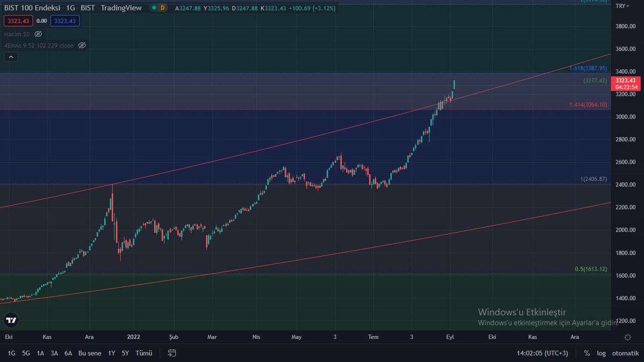Viewport: 644px width, 362px height.
Task: Select 1G time range
Action: point(11,353)
